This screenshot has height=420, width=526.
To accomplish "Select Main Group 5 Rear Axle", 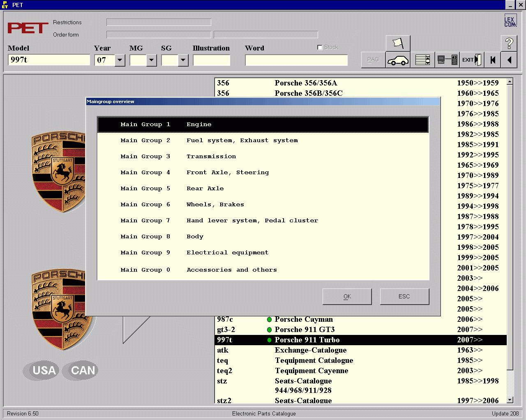I will (x=263, y=189).
